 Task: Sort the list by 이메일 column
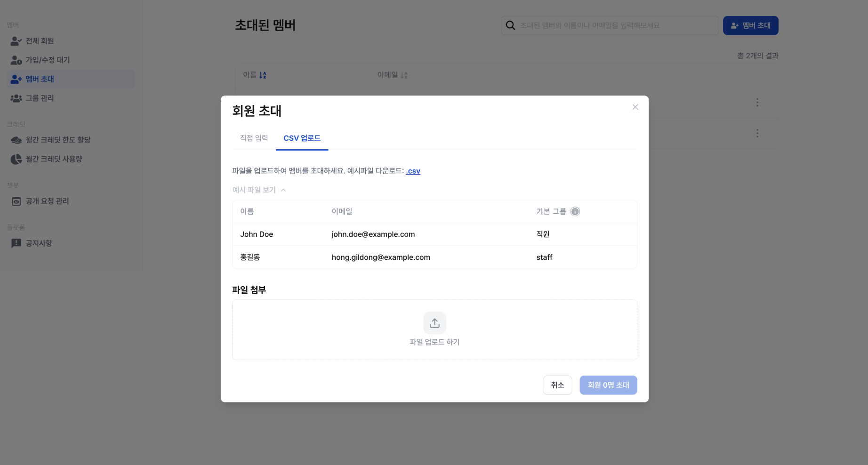[392, 75]
